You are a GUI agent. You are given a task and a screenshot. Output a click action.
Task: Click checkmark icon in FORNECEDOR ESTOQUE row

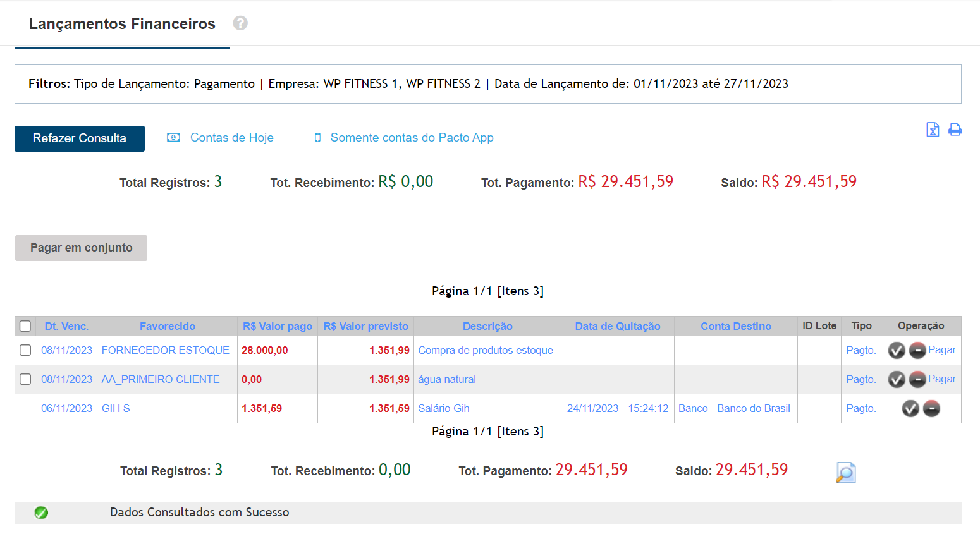(x=897, y=350)
